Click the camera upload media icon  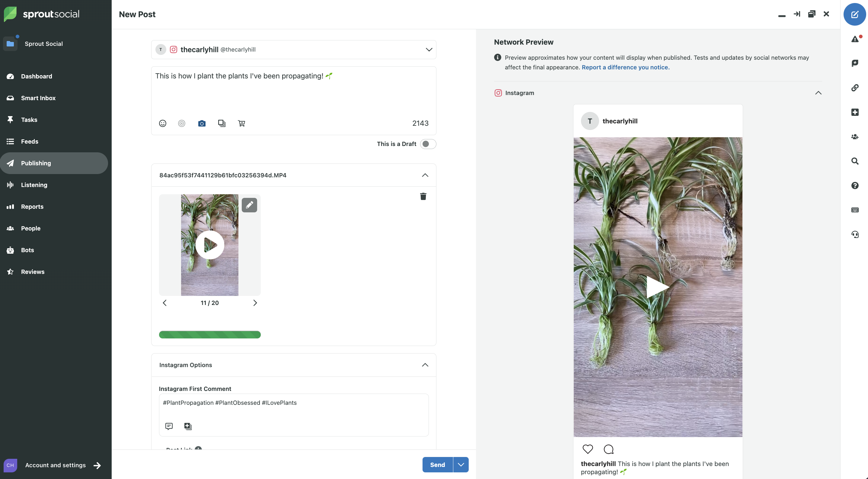coord(202,123)
